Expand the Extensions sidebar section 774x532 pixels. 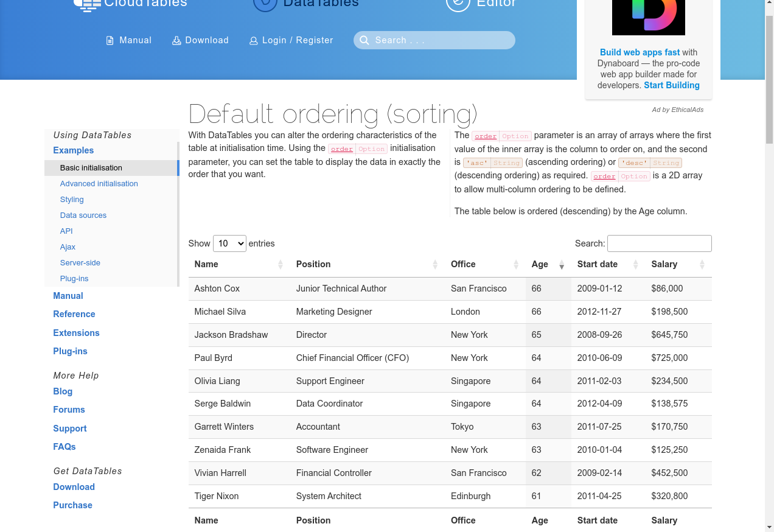[x=76, y=333]
